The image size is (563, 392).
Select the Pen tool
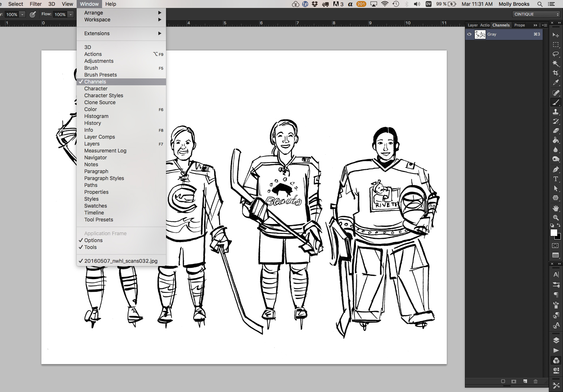[556, 170]
